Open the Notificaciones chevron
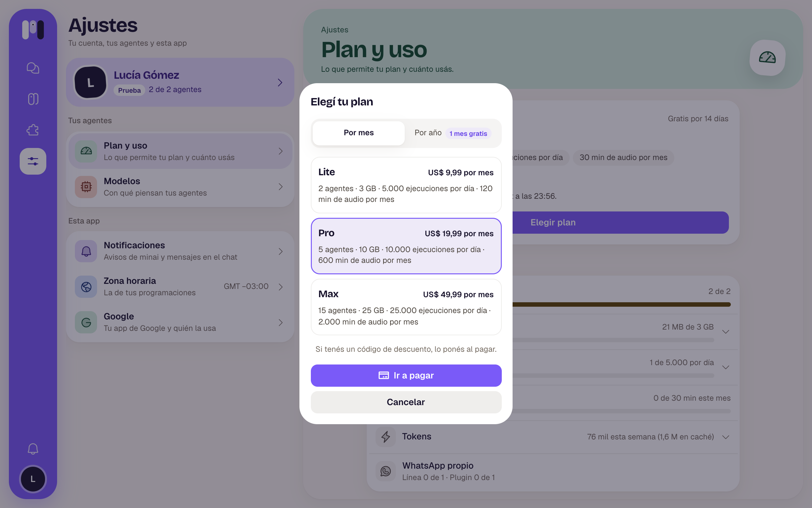 280,251
